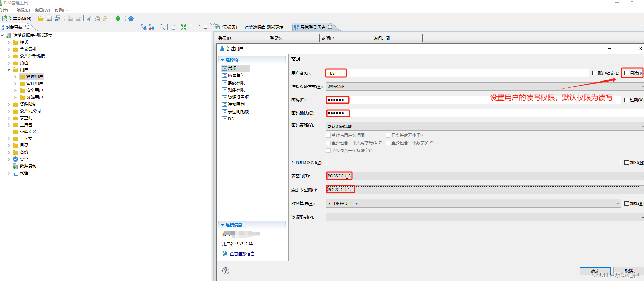Click the 密码确认 input field

[485, 113]
